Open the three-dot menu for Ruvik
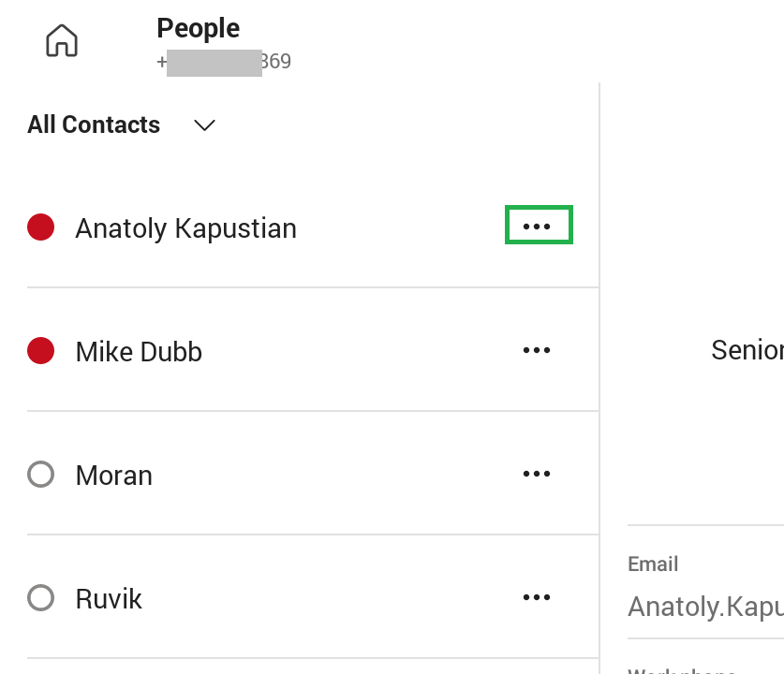The height and width of the screenshot is (674, 784). [x=537, y=597]
